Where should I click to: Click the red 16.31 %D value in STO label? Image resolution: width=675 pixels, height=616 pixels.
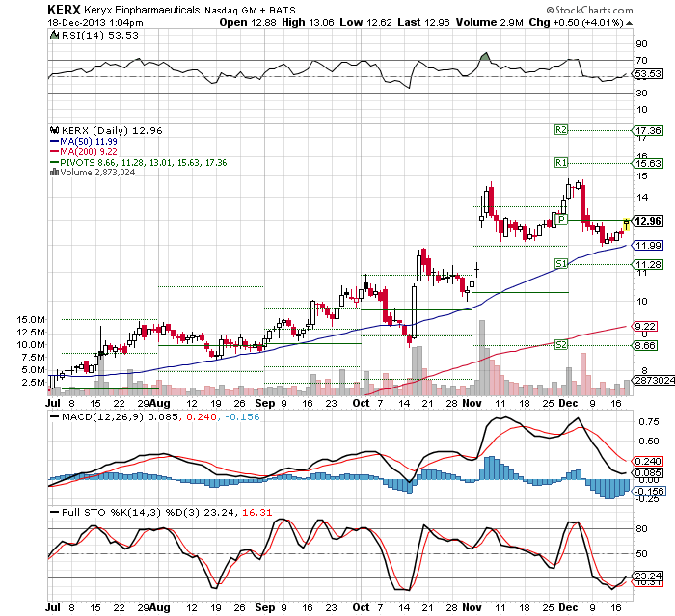(x=257, y=512)
